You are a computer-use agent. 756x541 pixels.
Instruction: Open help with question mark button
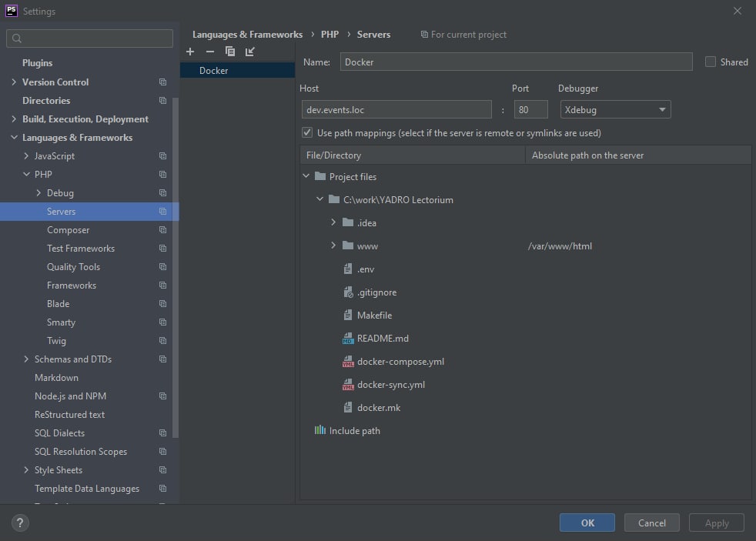click(20, 523)
